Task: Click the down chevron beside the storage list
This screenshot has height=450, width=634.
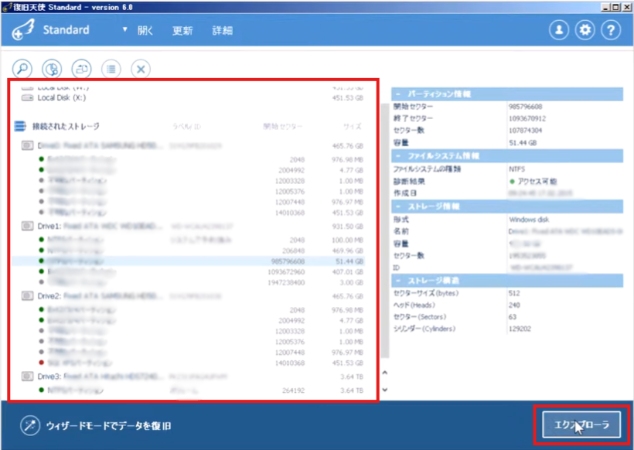Action: click(385, 390)
